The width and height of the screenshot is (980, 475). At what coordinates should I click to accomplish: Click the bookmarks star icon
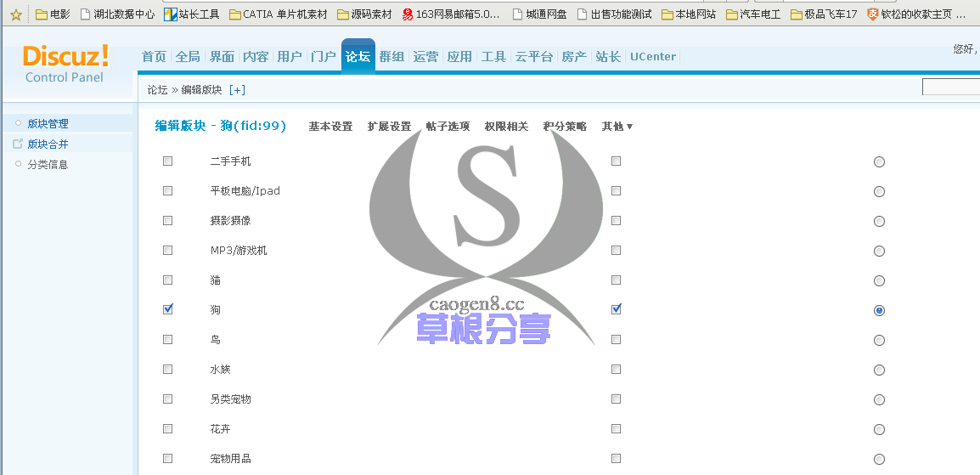pos(15,14)
